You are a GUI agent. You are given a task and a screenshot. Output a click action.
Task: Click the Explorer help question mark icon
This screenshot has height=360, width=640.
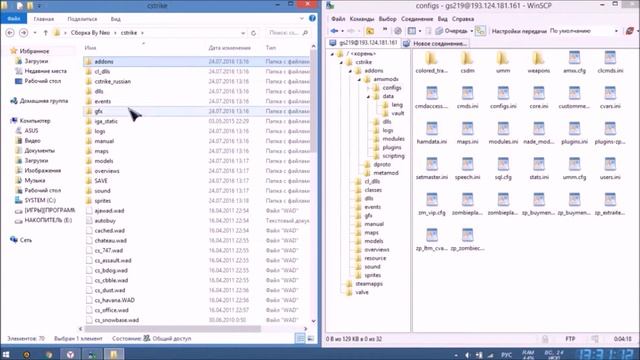pyautogui.click(x=312, y=18)
